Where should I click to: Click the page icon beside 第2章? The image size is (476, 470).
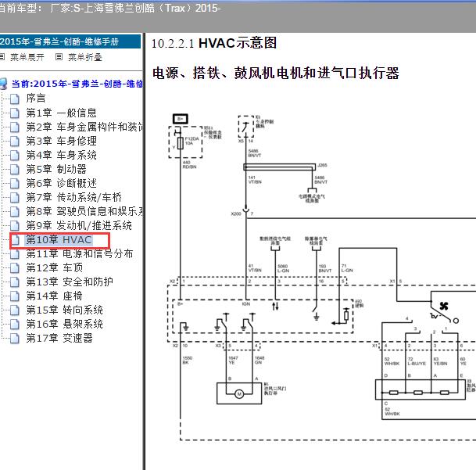pos(15,127)
